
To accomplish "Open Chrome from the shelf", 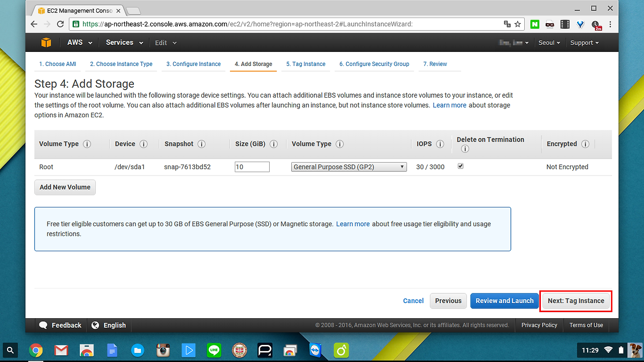I will [x=36, y=350].
